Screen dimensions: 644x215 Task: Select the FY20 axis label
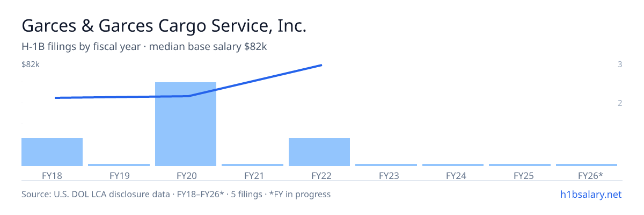pyautogui.click(x=186, y=175)
